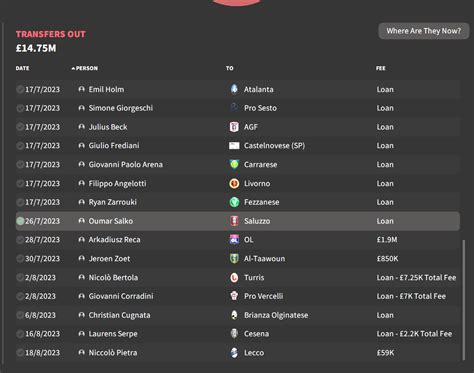The width and height of the screenshot is (474, 373).
Task: Select the OL club logo icon
Action: pos(234,240)
